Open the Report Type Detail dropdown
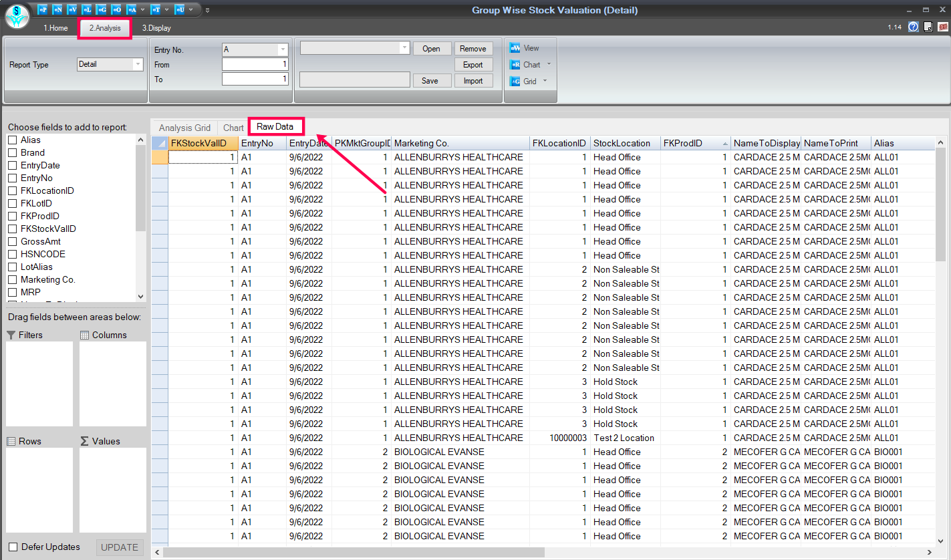Screen dimensions: 951x560 point(138,65)
